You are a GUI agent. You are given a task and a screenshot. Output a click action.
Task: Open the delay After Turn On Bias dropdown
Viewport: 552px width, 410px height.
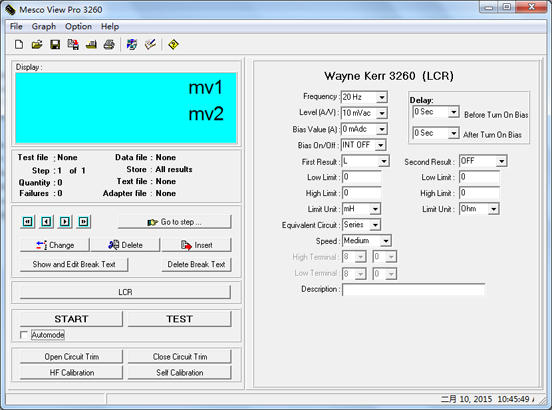454,133
